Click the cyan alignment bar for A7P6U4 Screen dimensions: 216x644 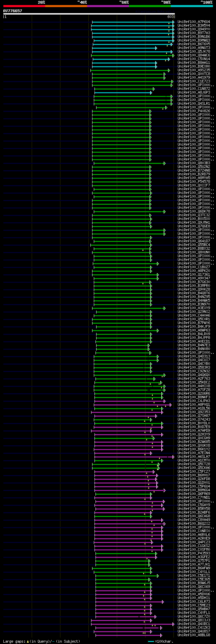133,22
